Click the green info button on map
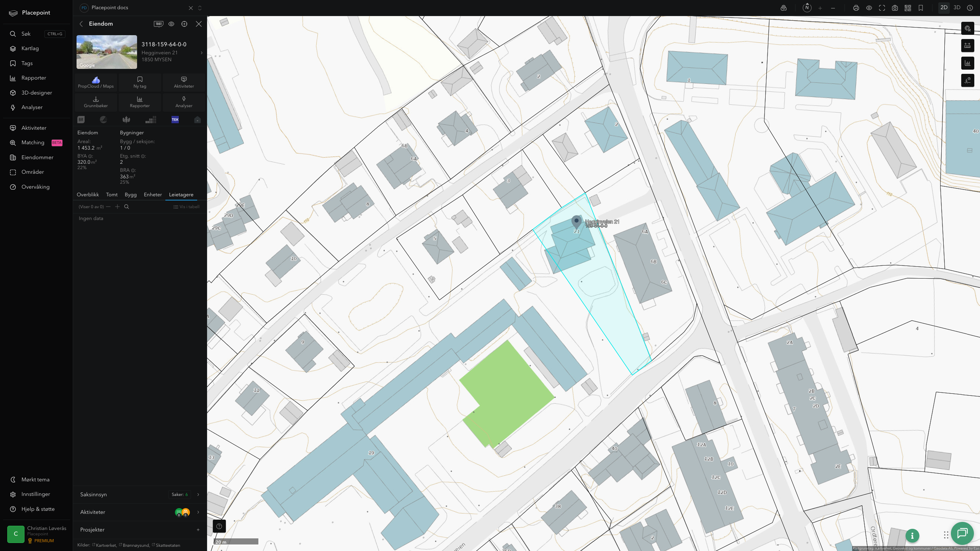This screenshot has height=551, width=980. point(912,536)
